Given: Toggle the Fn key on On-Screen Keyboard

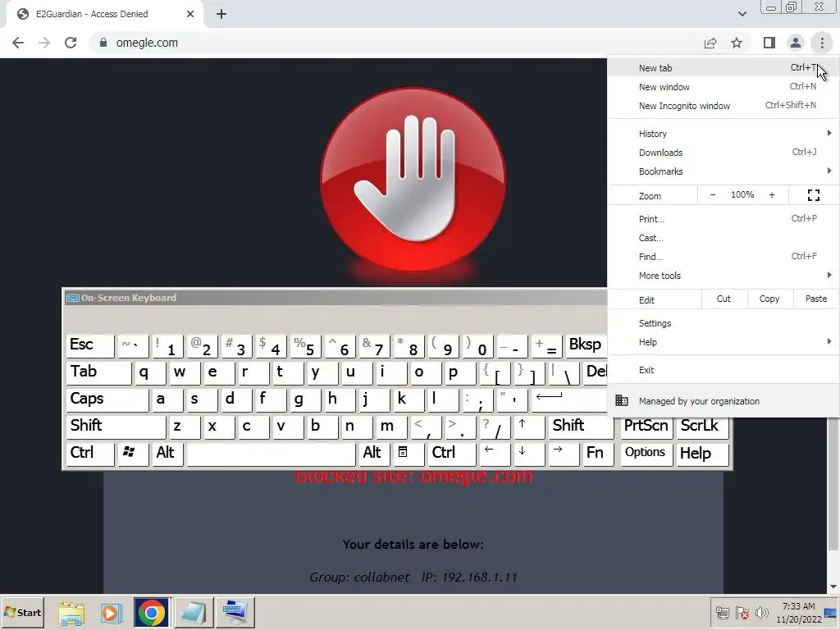Looking at the screenshot, I should click(598, 454).
